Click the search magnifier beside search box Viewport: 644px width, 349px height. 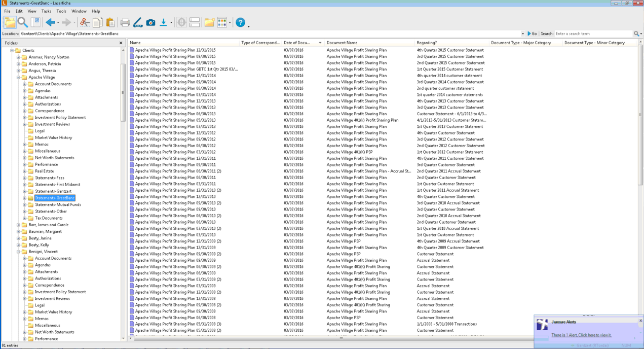click(x=636, y=33)
